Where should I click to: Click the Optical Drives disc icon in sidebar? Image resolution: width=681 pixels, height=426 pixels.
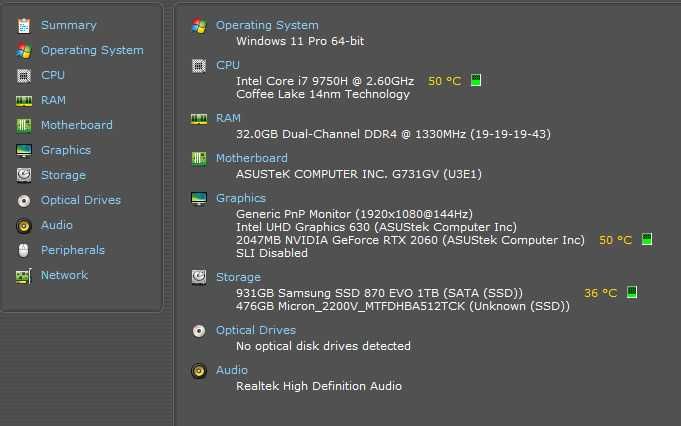point(24,201)
